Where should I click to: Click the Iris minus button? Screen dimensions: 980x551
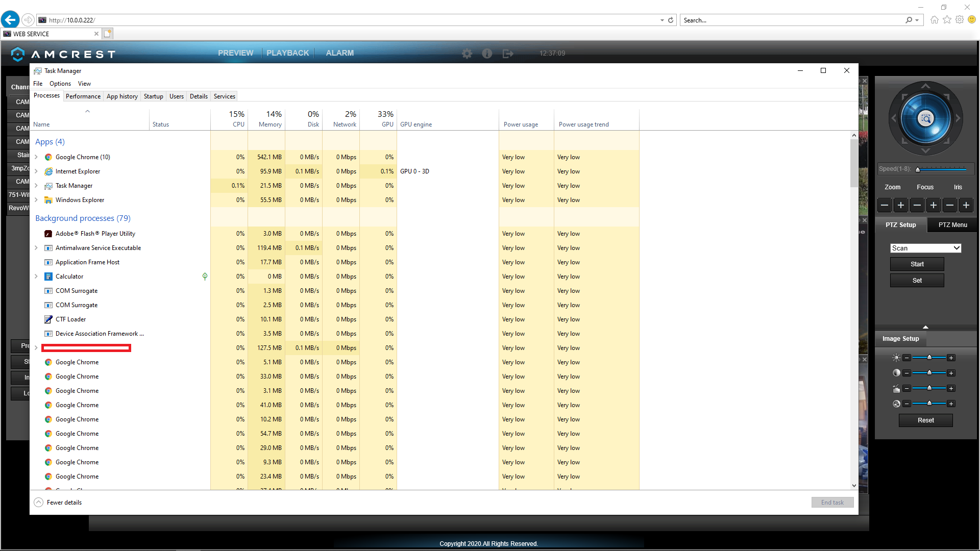coord(950,205)
